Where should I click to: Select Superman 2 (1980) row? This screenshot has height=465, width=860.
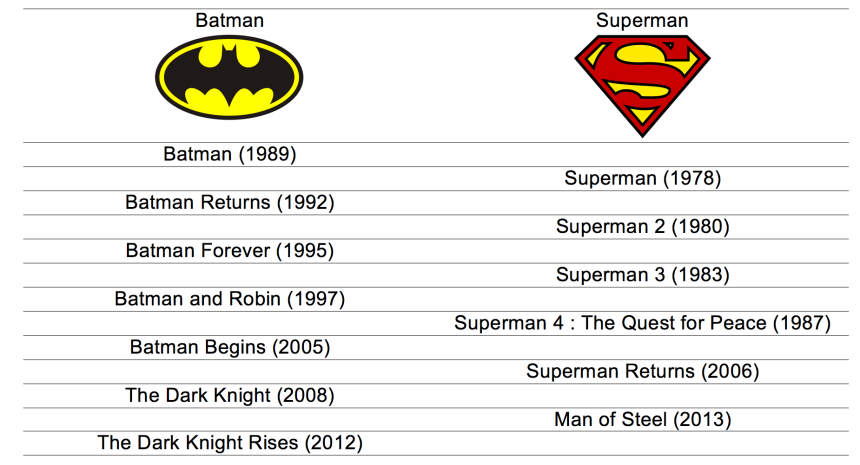click(642, 227)
